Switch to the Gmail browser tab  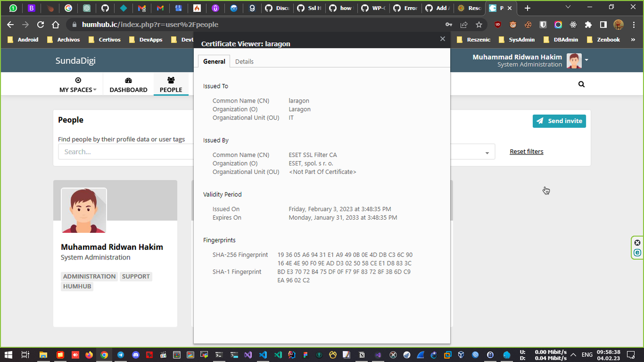click(x=160, y=8)
